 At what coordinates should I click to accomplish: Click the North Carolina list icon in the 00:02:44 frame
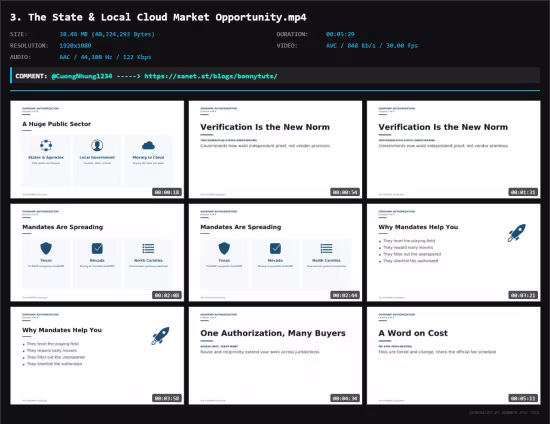click(327, 248)
